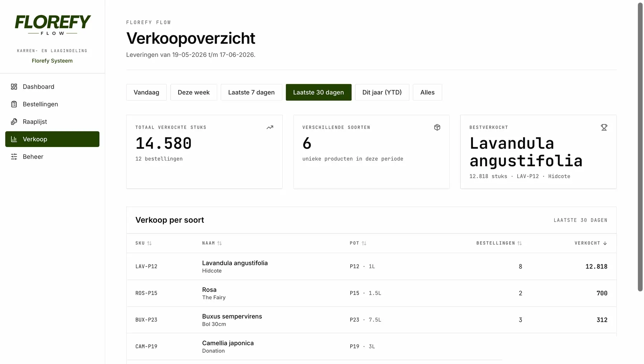Click the Buxus sempervirens row name
The width and height of the screenshot is (644, 364).
(232, 316)
